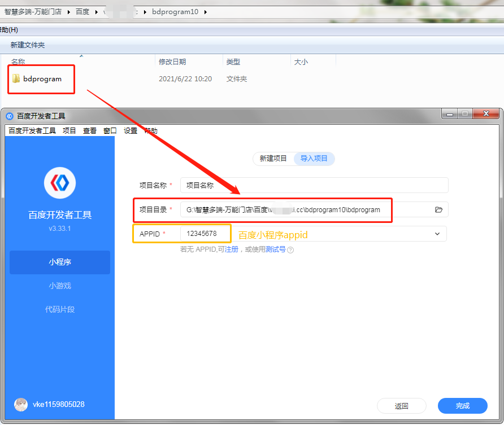504x425 pixels.
Task: Click the 百度 breadcrumb segment
Action: click(82, 12)
